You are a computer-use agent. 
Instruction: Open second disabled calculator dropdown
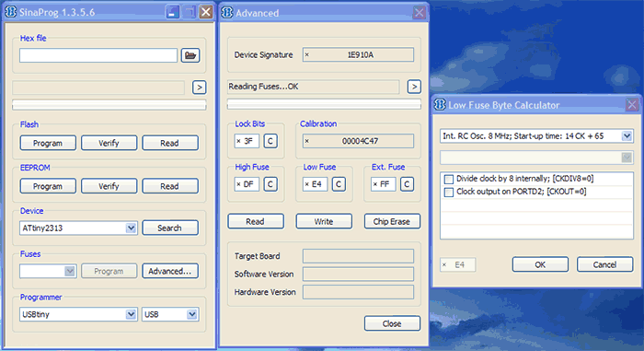pos(627,158)
